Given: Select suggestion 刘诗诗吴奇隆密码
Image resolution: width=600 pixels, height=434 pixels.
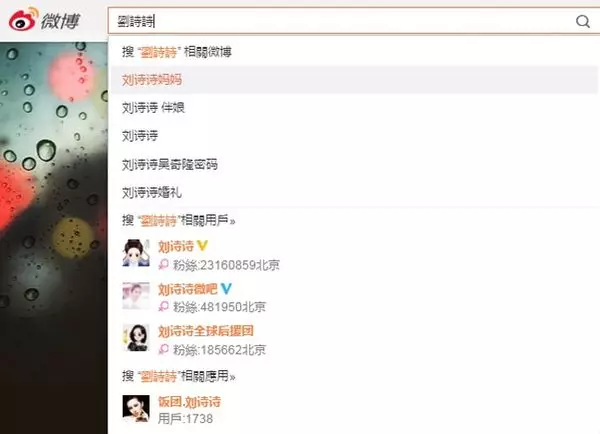Looking at the screenshot, I should (x=354, y=165).
